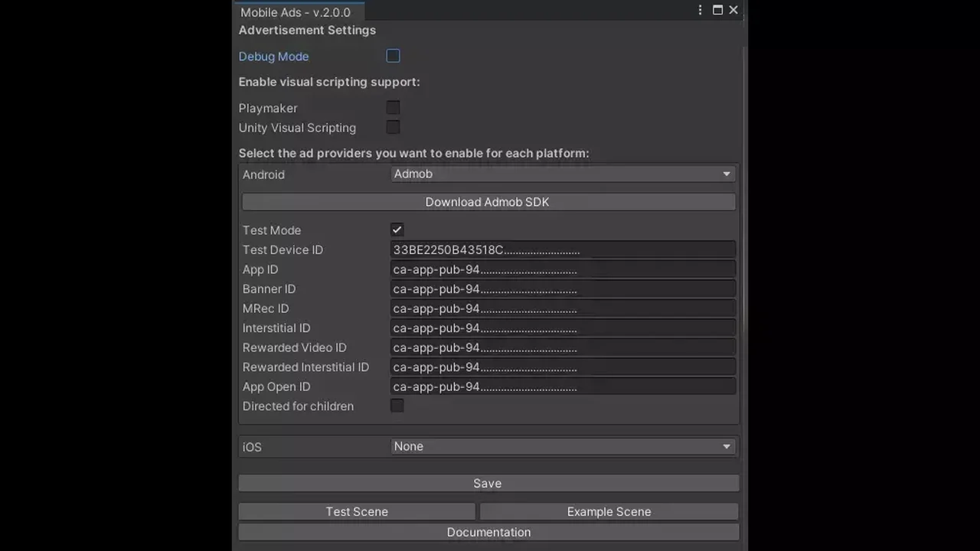Image resolution: width=980 pixels, height=551 pixels.
Task: Click the Rewarded Interstitial ID field
Action: coord(563,367)
